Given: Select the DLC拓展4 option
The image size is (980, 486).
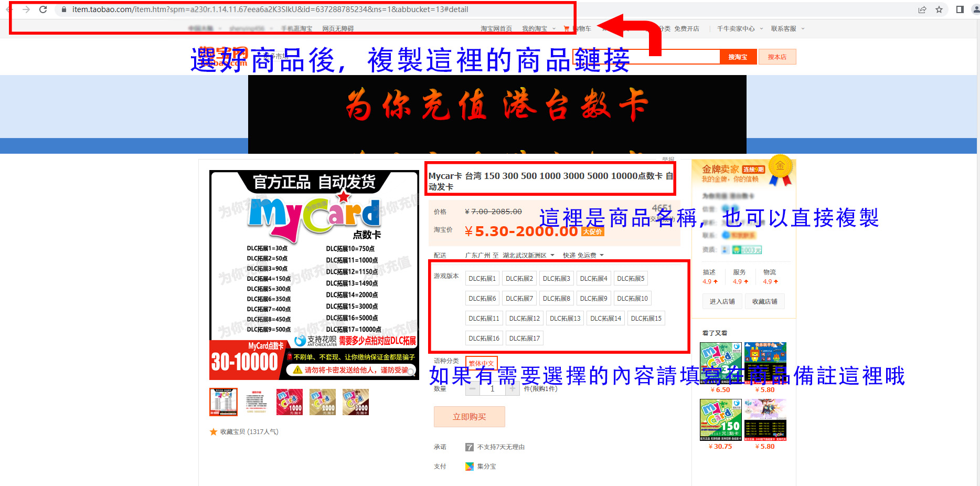Looking at the screenshot, I should point(593,279).
